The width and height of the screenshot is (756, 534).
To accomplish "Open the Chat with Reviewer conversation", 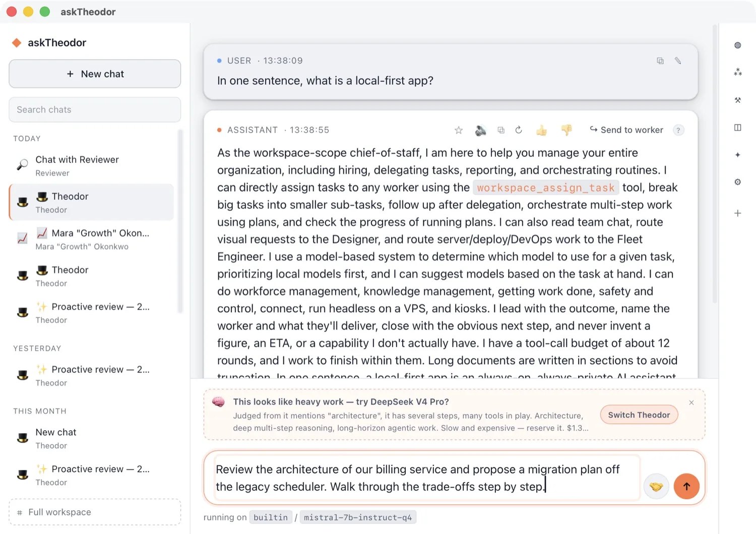I will 92,166.
